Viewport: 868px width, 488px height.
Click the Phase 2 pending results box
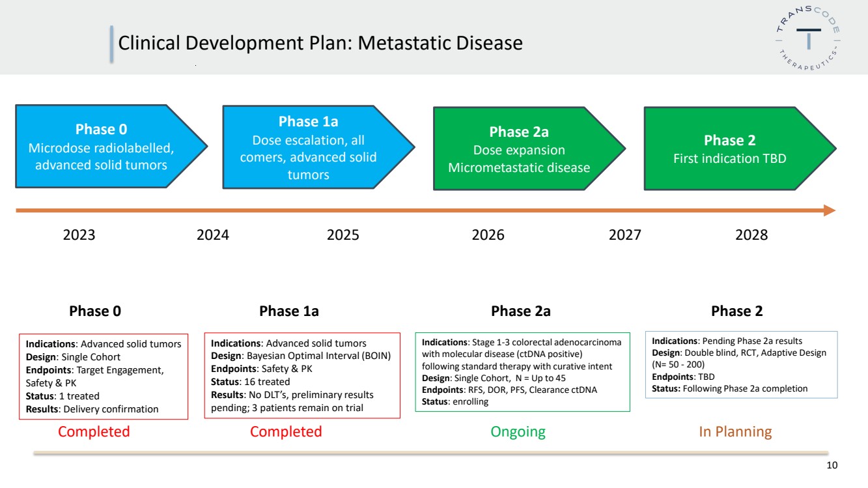742,365
